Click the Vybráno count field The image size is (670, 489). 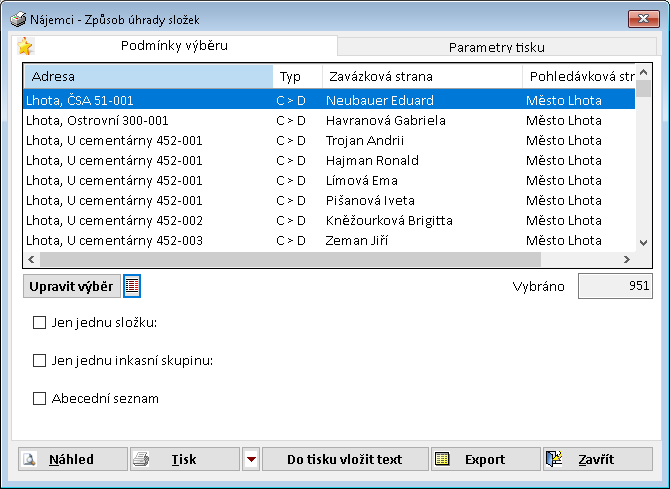tap(615, 286)
